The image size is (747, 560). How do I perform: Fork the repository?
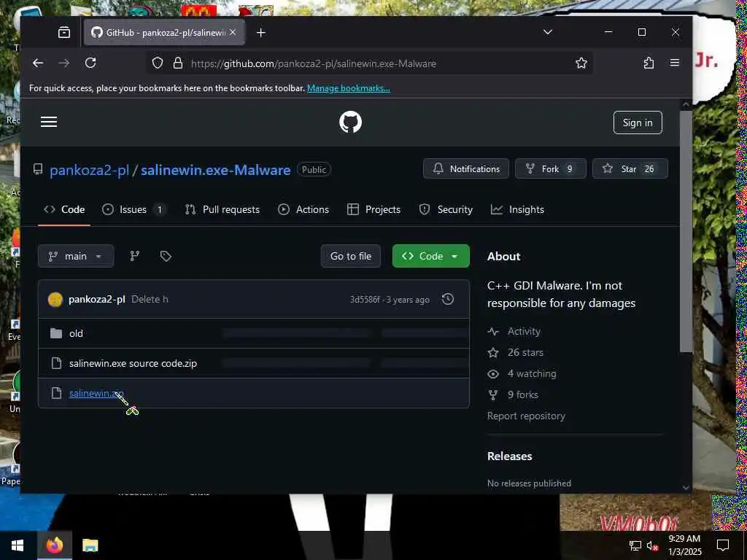[x=550, y=168]
